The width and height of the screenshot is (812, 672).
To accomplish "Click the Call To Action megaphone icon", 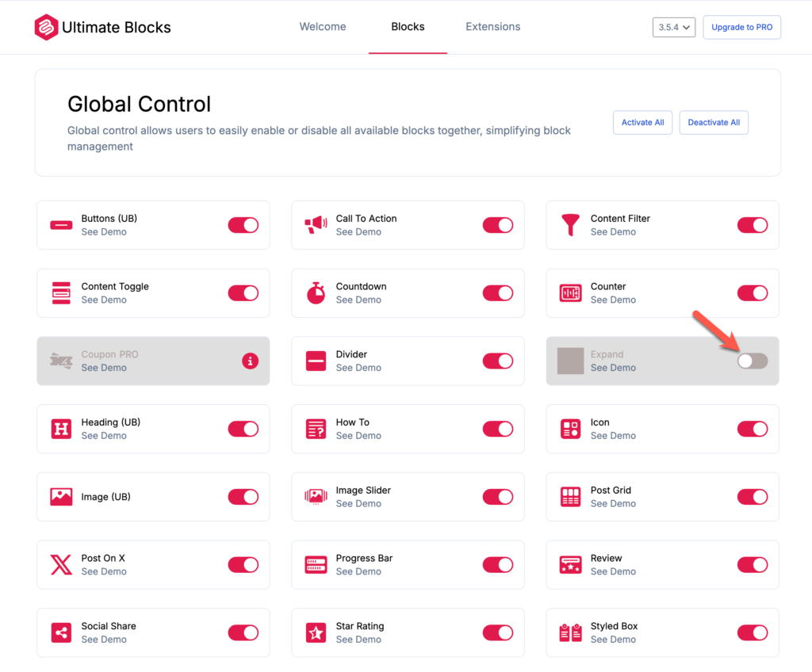I will pos(316,225).
